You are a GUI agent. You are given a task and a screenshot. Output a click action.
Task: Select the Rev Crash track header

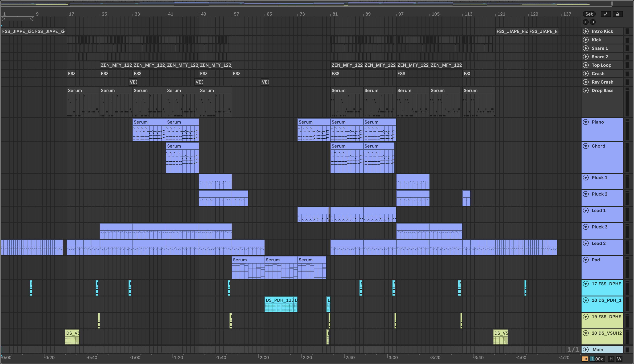pos(602,82)
